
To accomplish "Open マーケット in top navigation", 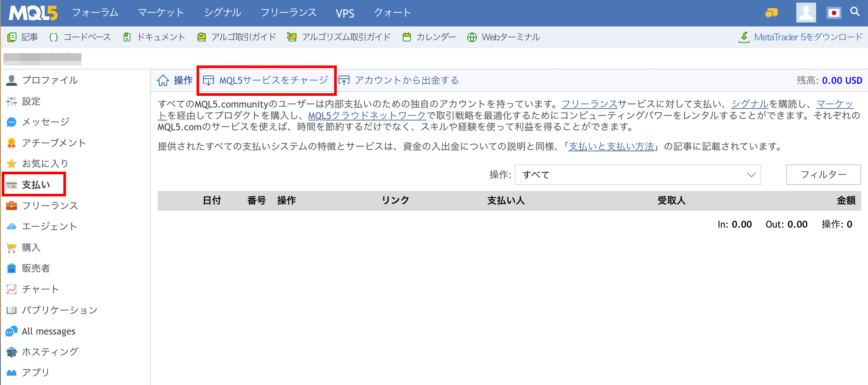I will (161, 13).
